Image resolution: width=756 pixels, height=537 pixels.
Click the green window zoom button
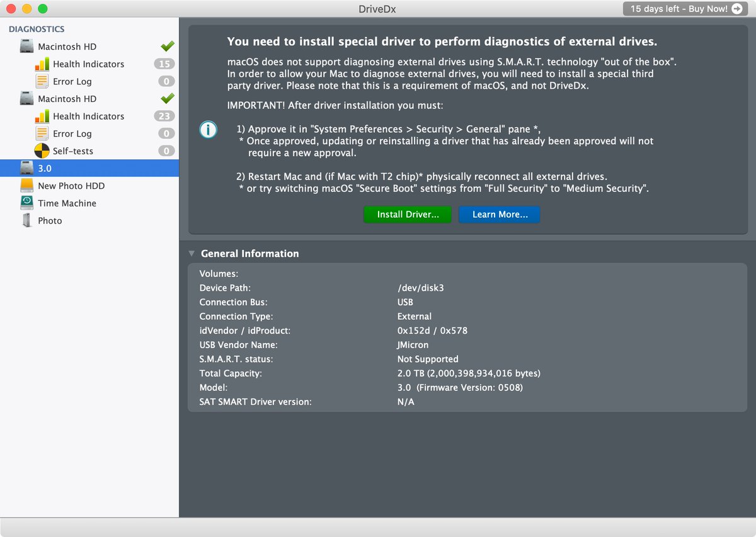[43, 9]
